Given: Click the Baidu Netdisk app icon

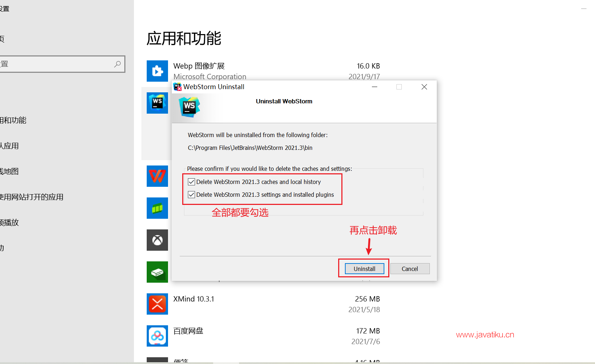Looking at the screenshot, I should click(x=157, y=336).
